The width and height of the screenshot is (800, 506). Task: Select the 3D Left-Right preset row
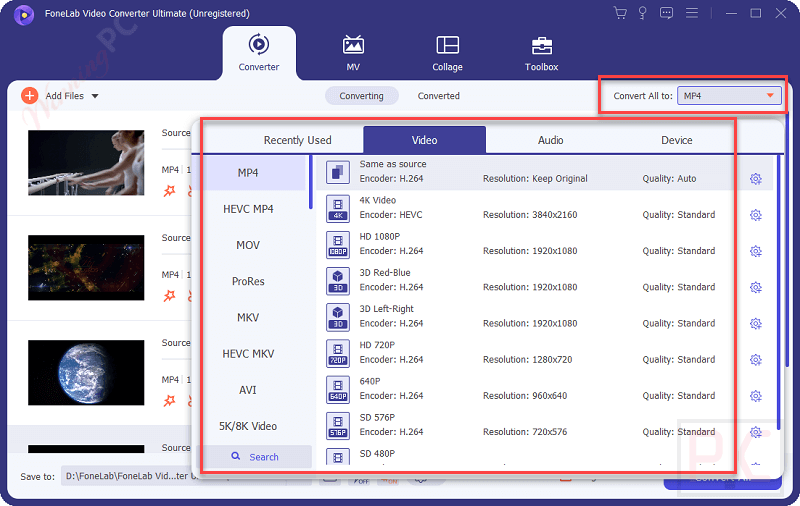544,317
